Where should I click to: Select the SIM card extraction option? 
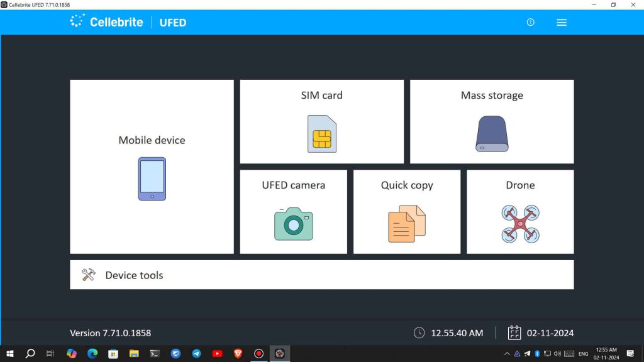coord(321,121)
